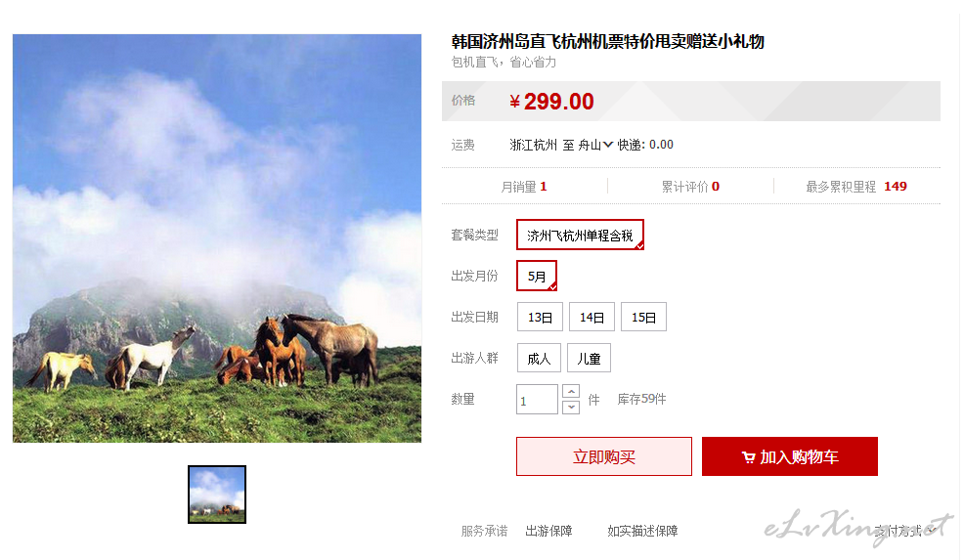Screen dimensions: 964x560
Task: Decrease quantity with the down arrow
Action: 571,407
